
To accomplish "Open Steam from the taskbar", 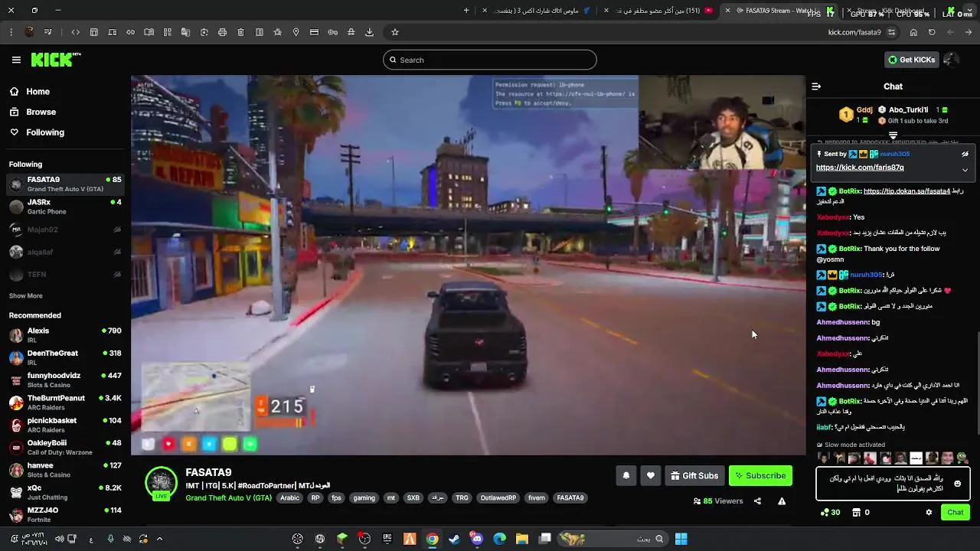I will tap(454, 539).
